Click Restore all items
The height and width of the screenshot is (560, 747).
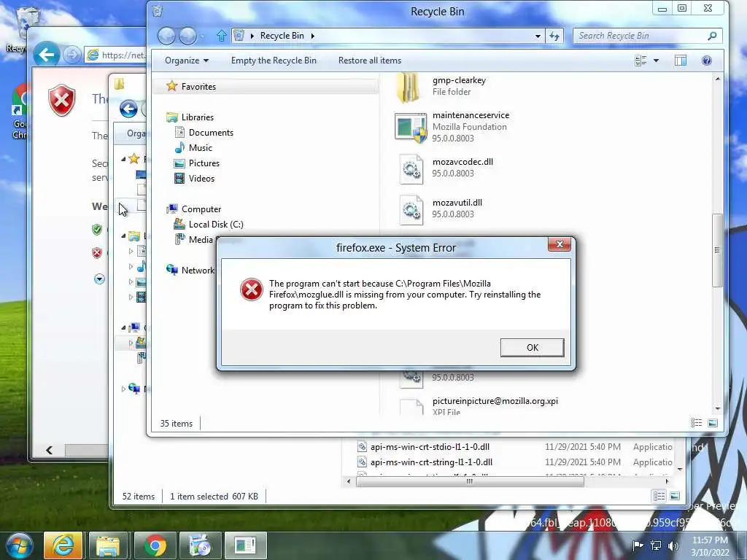point(370,61)
